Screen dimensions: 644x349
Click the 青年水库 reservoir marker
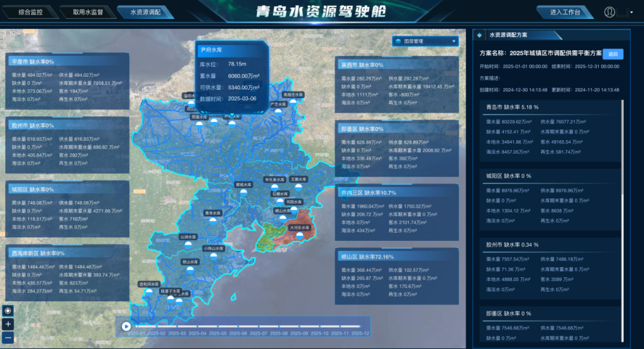(x=213, y=220)
